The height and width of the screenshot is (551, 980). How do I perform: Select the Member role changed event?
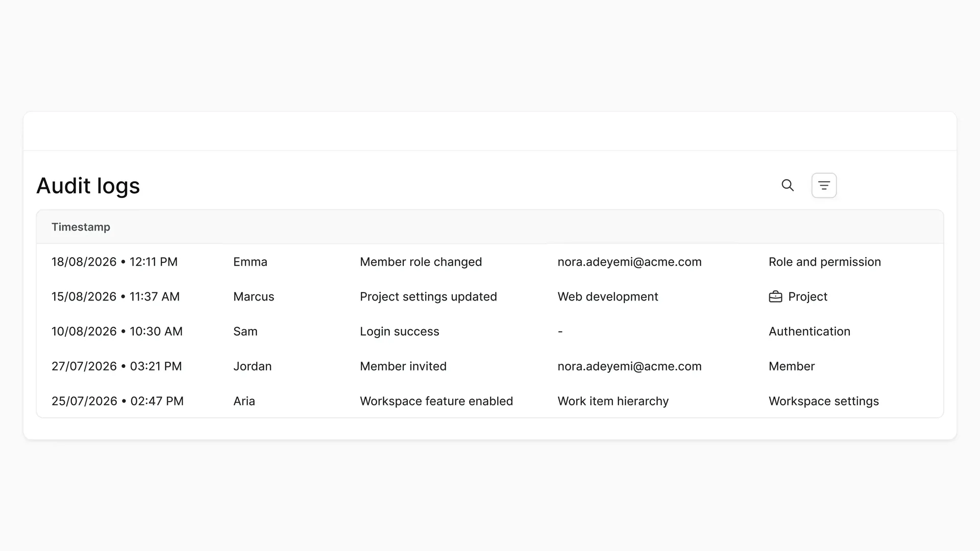pos(421,262)
